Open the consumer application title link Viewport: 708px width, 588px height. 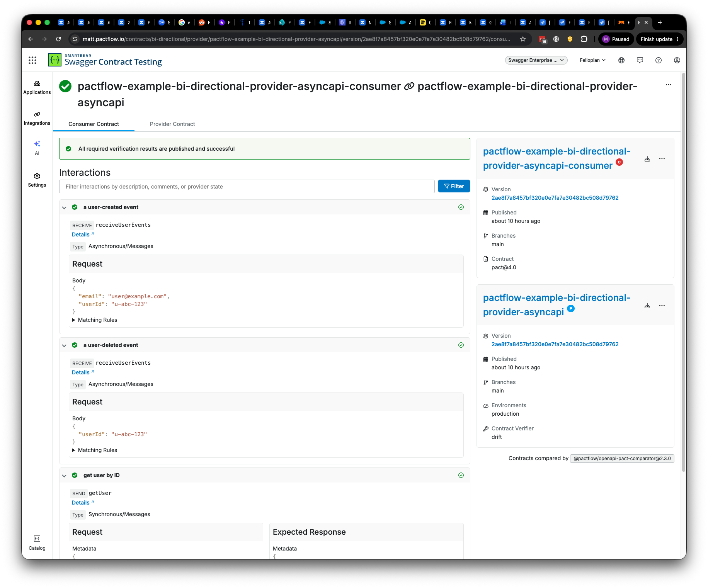(557, 158)
